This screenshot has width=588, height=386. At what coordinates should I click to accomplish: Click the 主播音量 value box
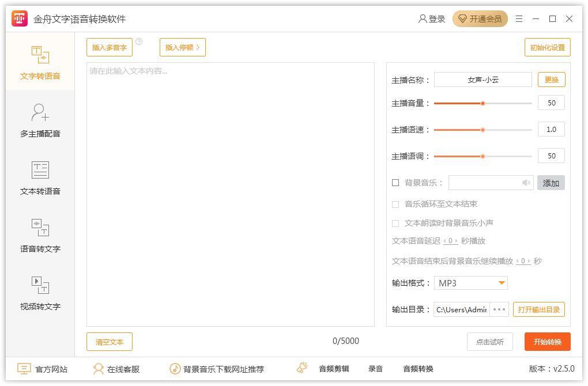[551, 103]
